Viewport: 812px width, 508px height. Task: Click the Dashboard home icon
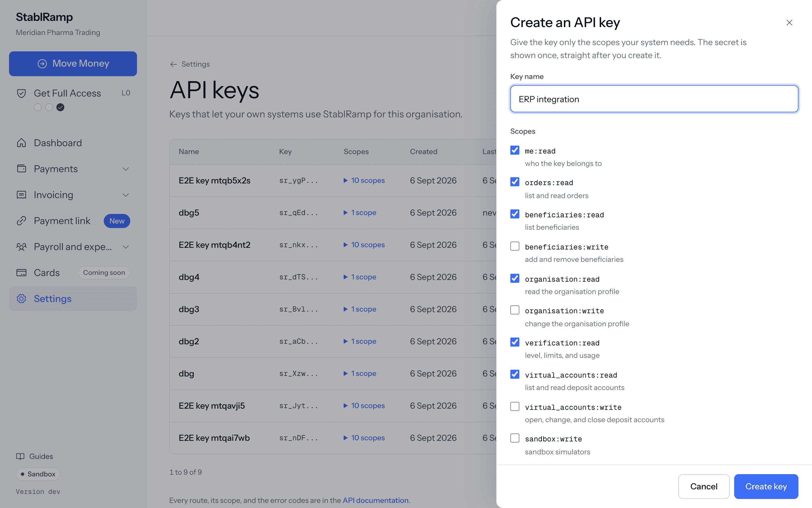coord(21,143)
